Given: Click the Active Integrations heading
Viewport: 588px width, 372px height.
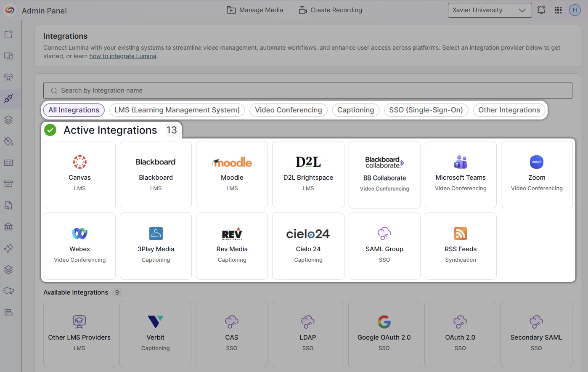Looking at the screenshot, I should 110,130.
